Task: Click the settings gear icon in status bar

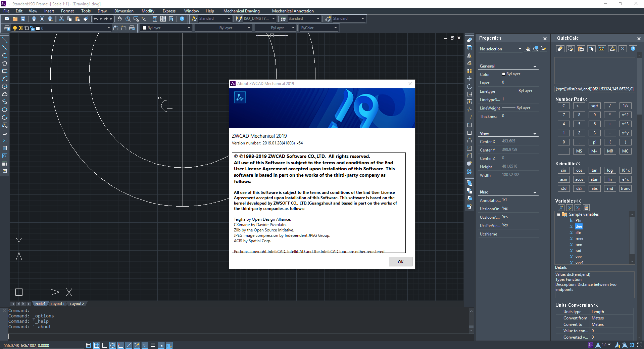Action: click(632, 345)
